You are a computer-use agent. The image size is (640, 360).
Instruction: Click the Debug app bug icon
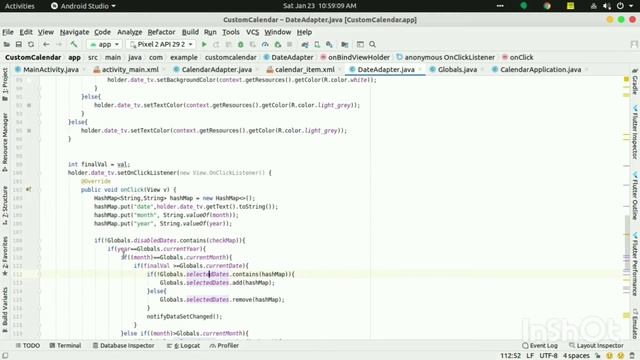pos(241,44)
